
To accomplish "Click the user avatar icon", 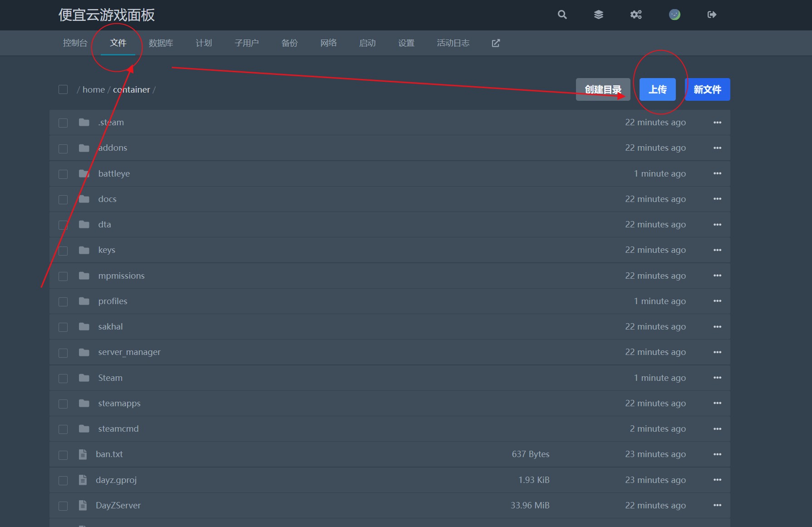I will pyautogui.click(x=674, y=15).
